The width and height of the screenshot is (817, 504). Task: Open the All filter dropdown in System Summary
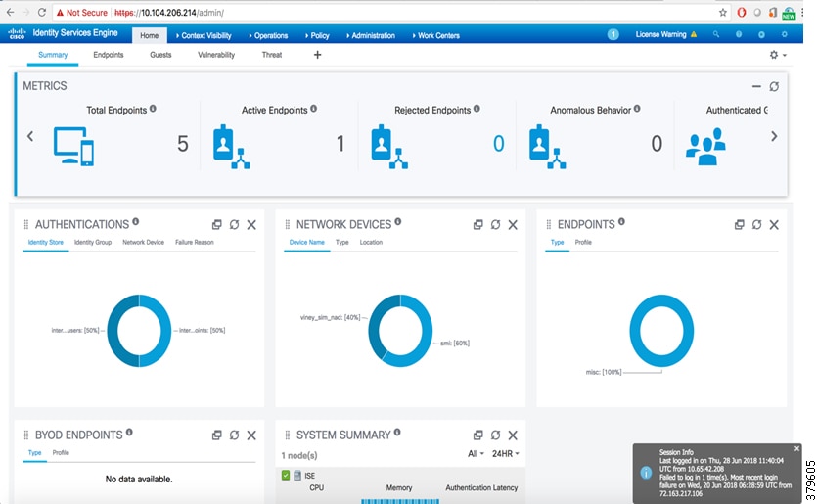[476, 454]
